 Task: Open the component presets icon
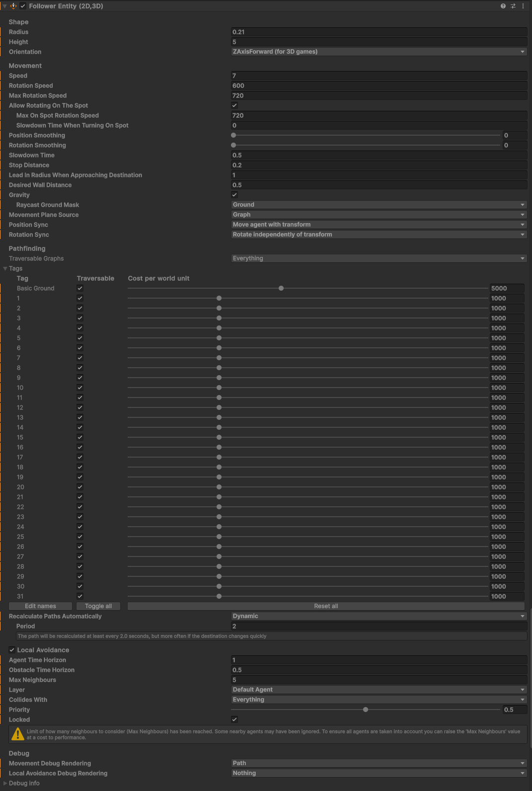513,6
